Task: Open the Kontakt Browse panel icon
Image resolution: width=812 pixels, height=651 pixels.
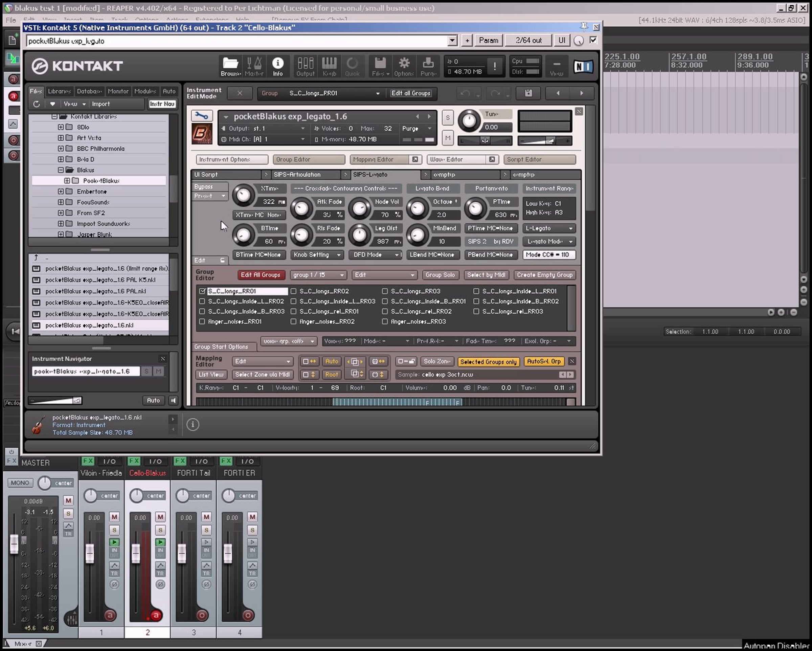Action: tap(230, 67)
